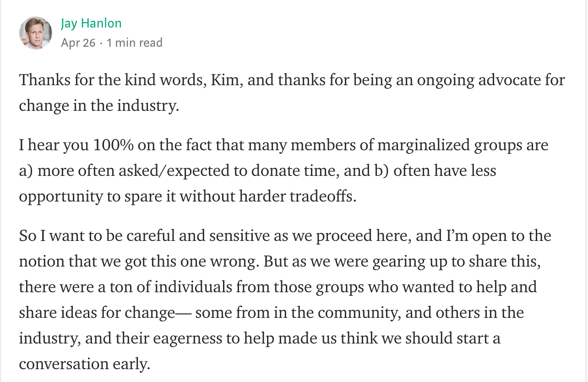
Task: Open the Jay Hanlon author link
Action: click(91, 23)
